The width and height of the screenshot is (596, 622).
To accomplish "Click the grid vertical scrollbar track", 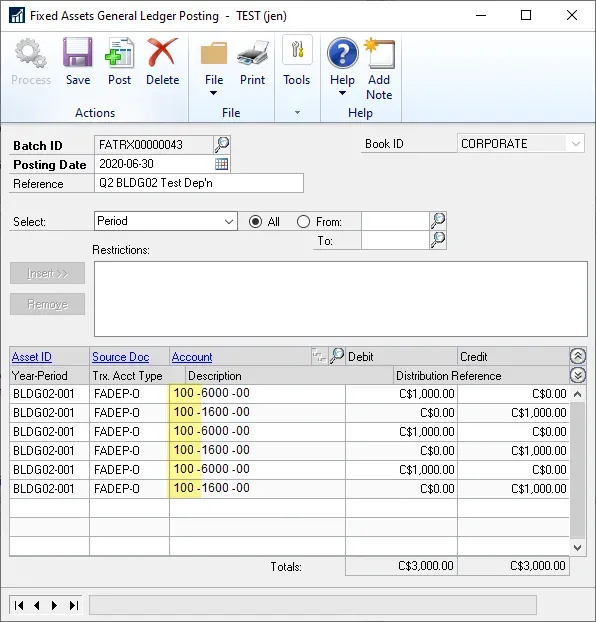I will tap(578, 471).
